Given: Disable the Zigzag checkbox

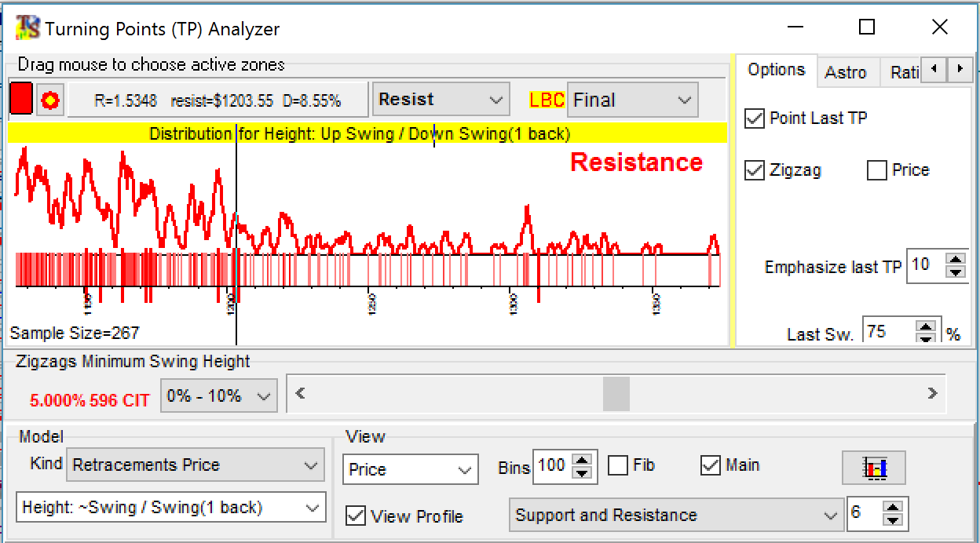Looking at the screenshot, I should pyautogui.click(x=755, y=170).
